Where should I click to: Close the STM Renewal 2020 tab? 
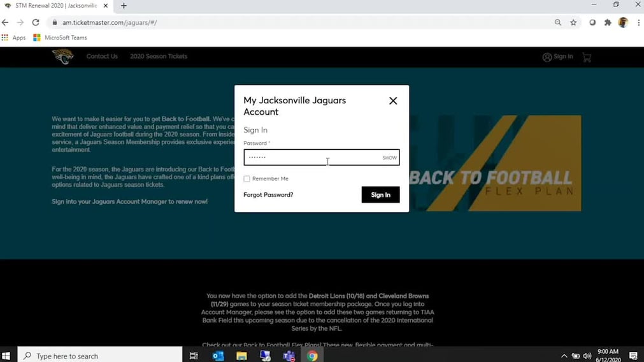tap(106, 6)
